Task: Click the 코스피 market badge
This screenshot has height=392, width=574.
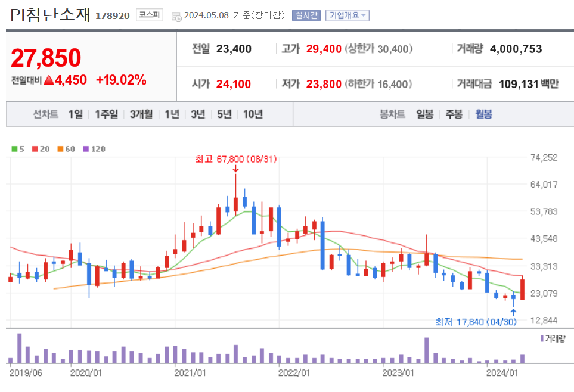Action: [x=150, y=15]
